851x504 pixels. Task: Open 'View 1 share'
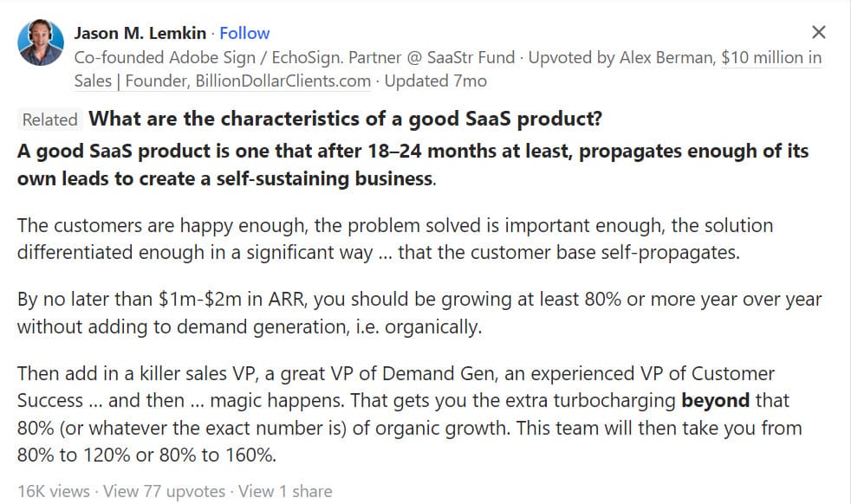285,491
